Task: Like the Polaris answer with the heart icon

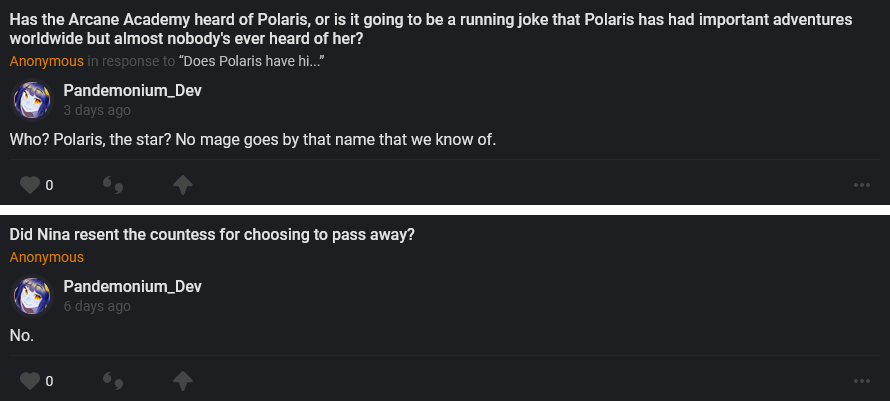Action: tap(30, 185)
